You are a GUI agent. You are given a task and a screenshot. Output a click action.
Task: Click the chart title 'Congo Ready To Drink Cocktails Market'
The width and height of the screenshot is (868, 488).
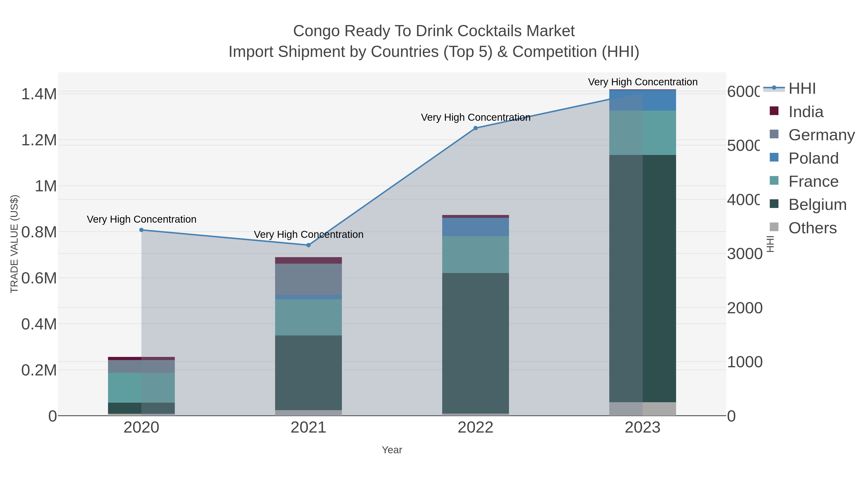pos(434,31)
